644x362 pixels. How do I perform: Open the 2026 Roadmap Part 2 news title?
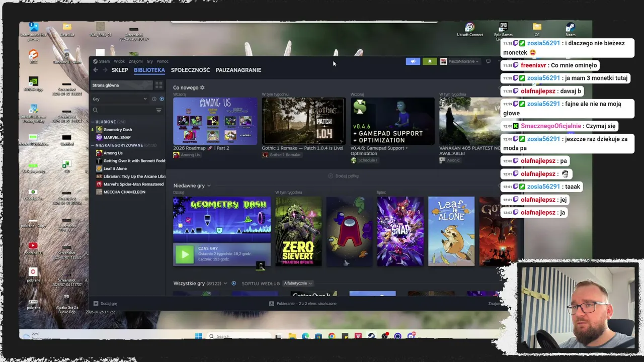201,148
